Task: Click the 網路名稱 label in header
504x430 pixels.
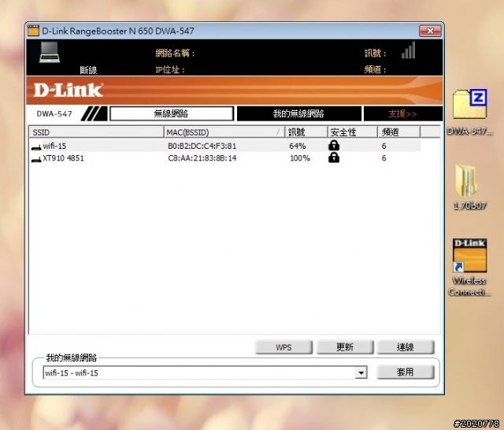Action: 175,53
